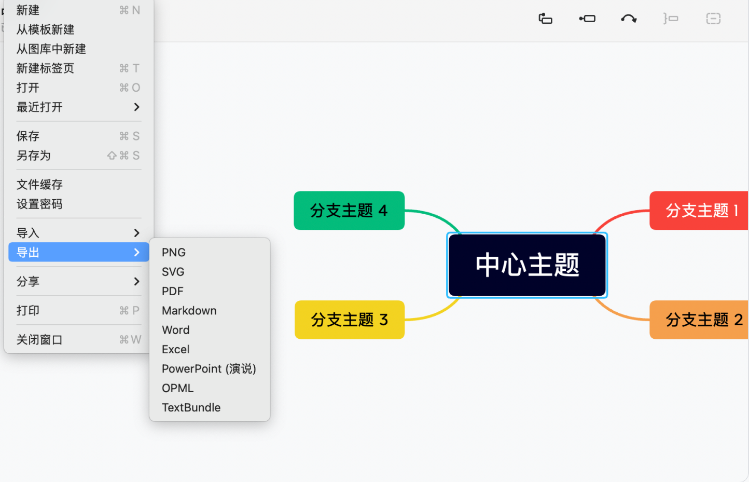
Task: Click the Subtopic insert icon in toolbar
Action: tap(588, 19)
